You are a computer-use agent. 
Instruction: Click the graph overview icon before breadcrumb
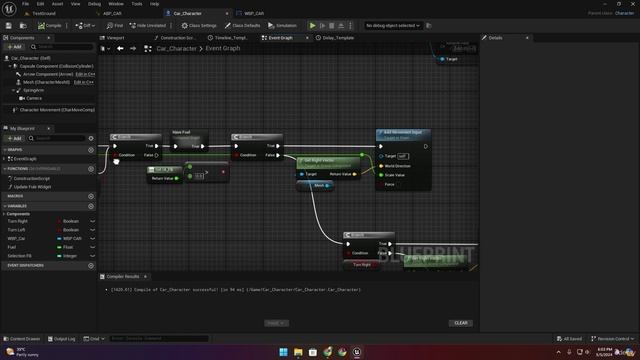point(148,49)
